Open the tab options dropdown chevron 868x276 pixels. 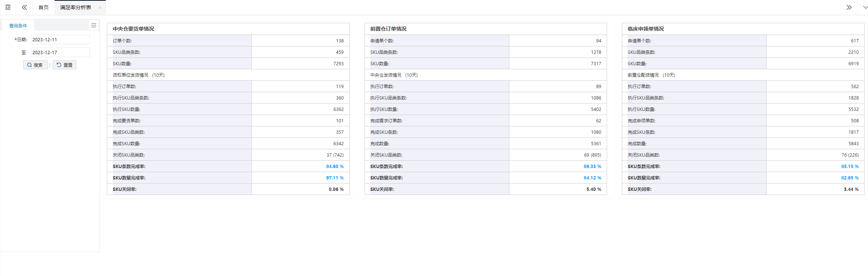(865, 7)
